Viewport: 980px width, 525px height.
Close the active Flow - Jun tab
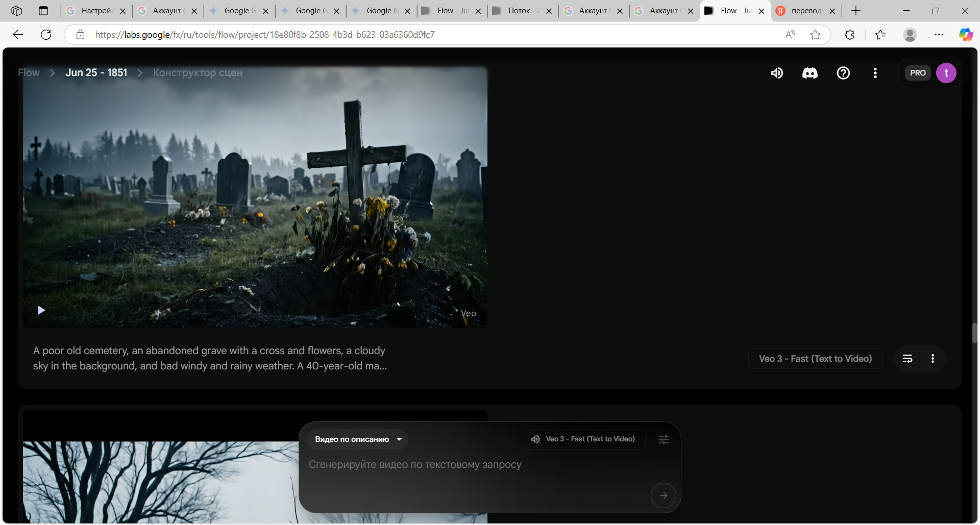click(x=762, y=11)
